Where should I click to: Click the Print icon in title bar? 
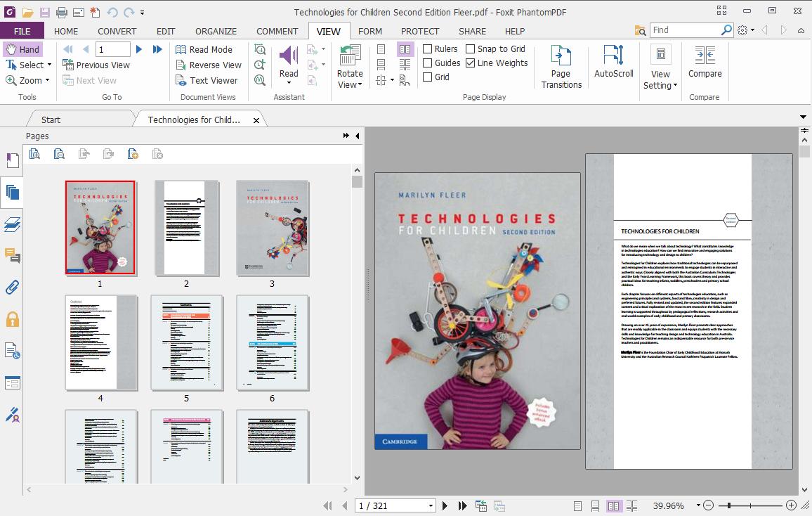62,12
